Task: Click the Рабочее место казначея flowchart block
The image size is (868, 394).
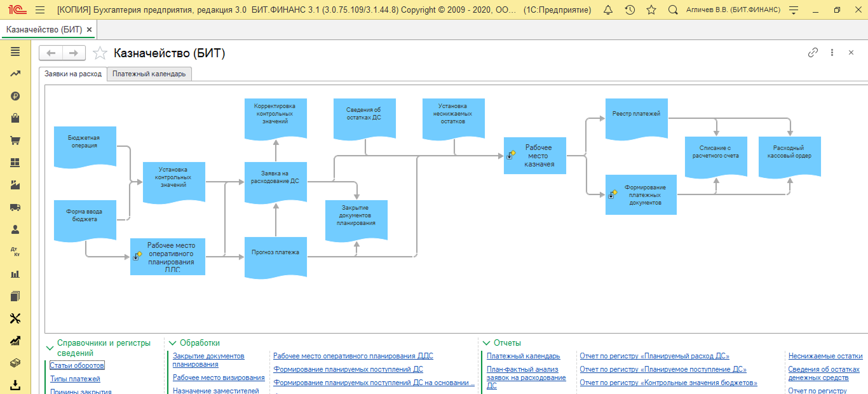Action: 535,156
